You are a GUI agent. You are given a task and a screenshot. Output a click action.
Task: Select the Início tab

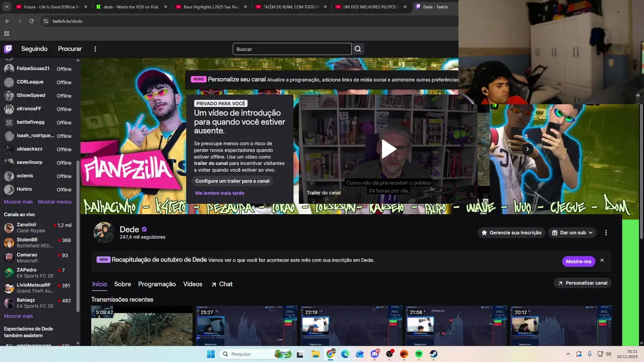(x=100, y=284)
